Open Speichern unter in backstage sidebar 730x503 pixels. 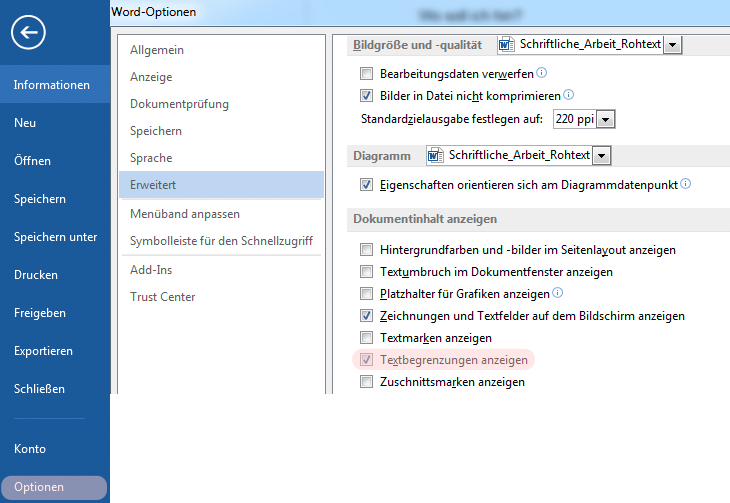point(55,237)
